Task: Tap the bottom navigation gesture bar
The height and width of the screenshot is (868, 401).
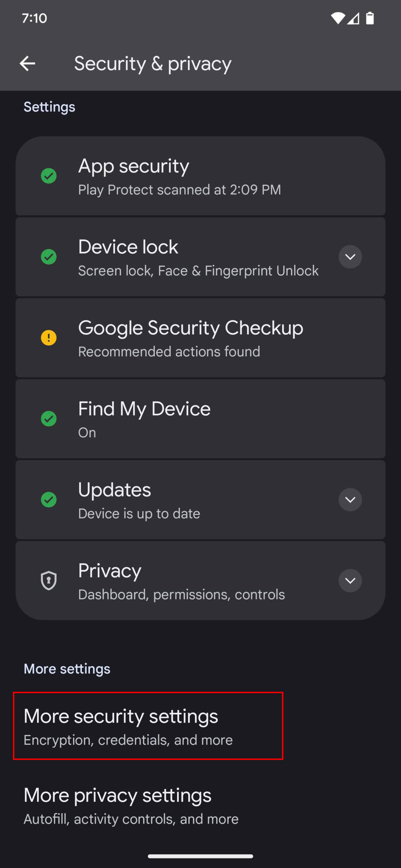Action: tap(200, 856)
